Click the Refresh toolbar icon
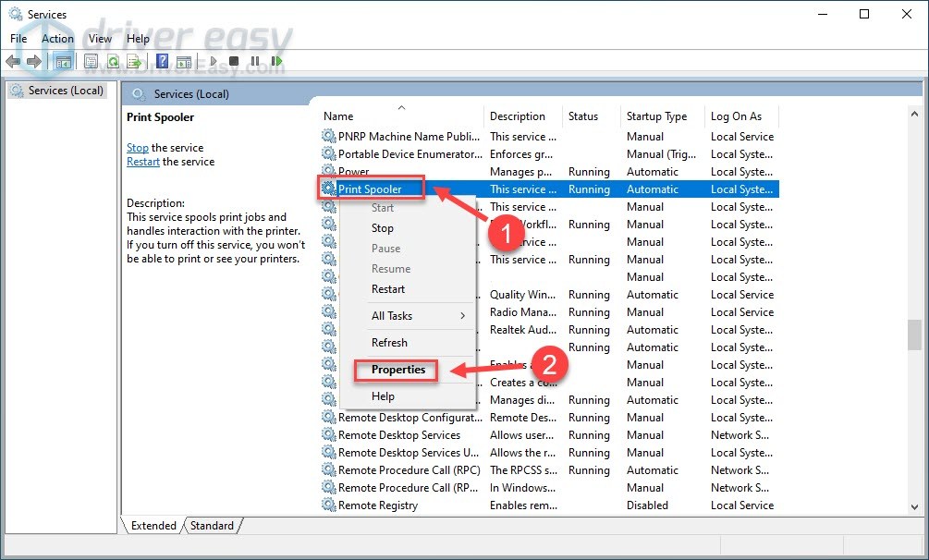Screen dimensions: 929x560 pyautogui.click(x=113, y=62)
